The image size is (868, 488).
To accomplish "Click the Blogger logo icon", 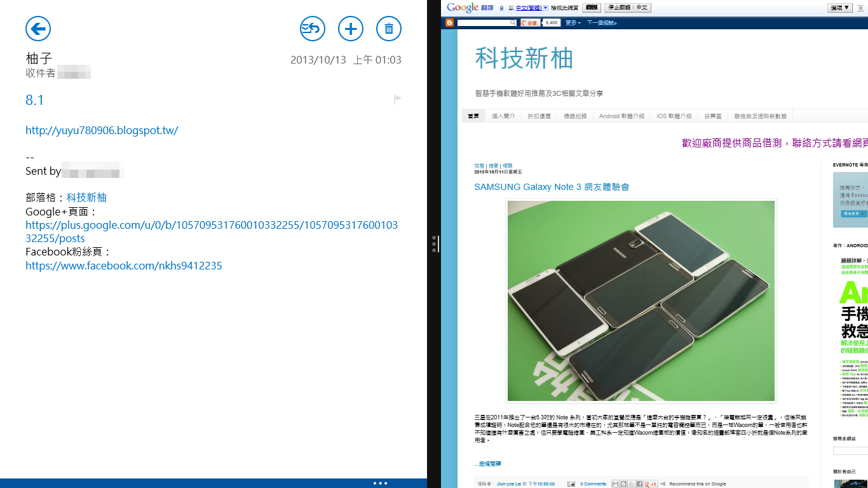I will [x=449, y=22].
